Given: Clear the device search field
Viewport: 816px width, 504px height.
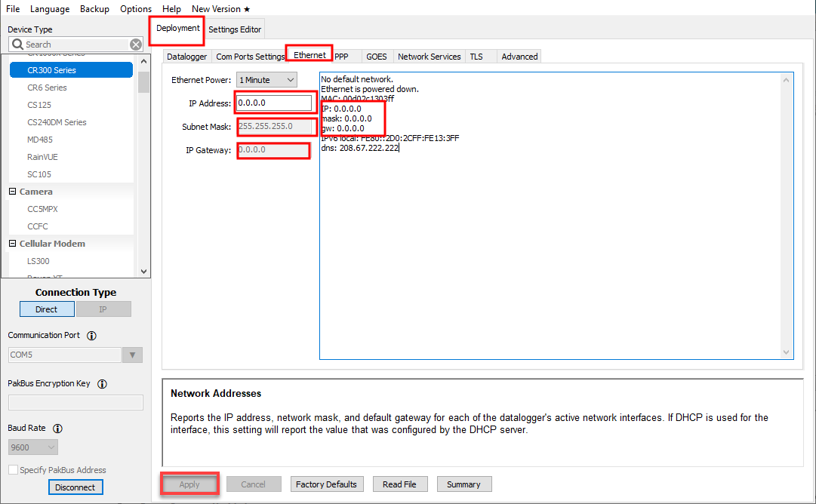Looking at the screenshot, I should click(x=136, y=45).
